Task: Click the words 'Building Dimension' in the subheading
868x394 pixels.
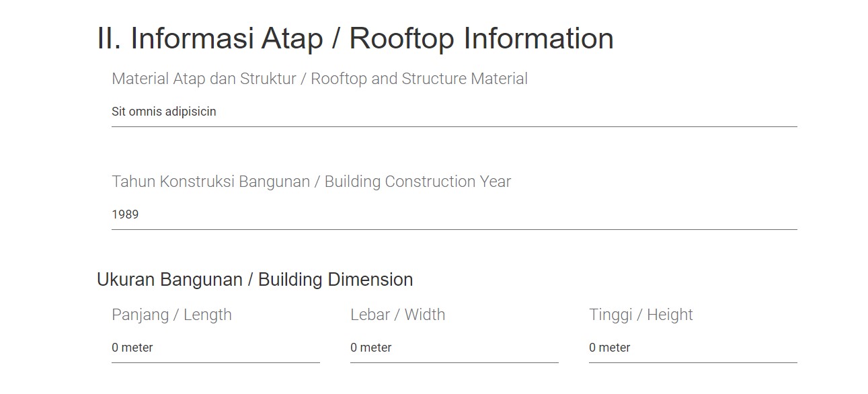Action: tap(336, 280)
